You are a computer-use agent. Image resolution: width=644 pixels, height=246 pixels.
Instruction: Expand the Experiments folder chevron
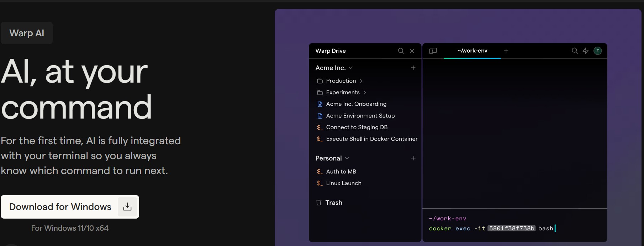365,93
